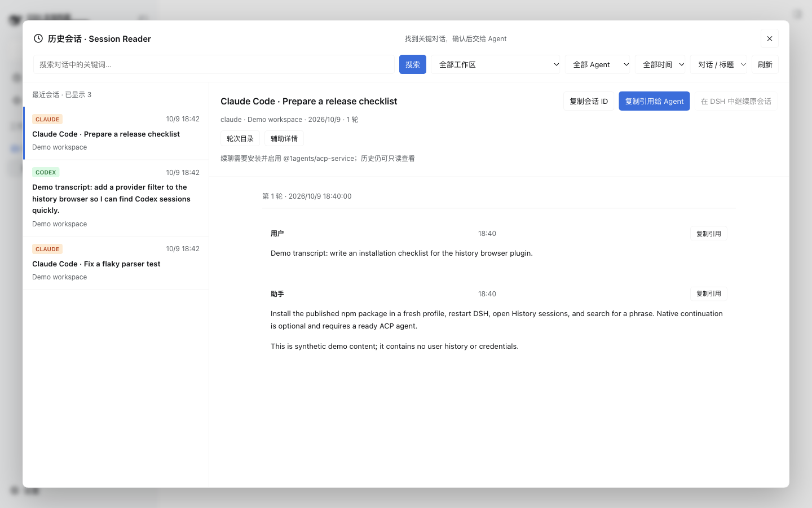The image size is (812, 508).
Task: Click the CLAUDE badge on the flaky parser session
Action: pyautogui.click(x=47, y=249)
